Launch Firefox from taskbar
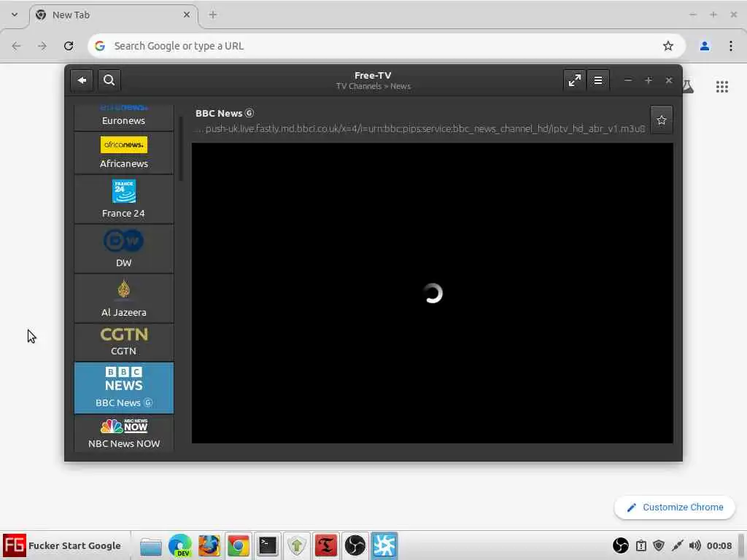747x560 pixels. 209,545
